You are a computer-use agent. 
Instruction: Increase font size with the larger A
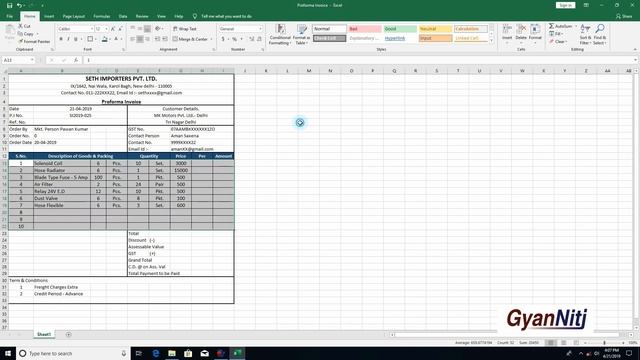[x=113, y=29]
